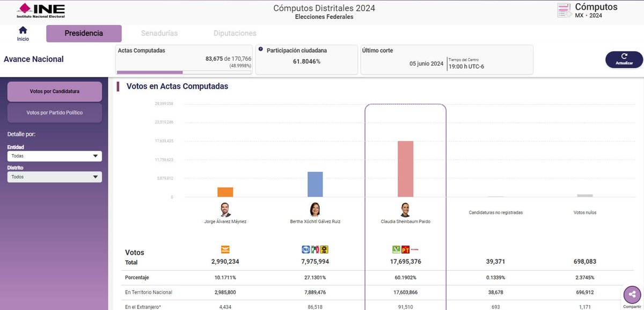The width and height of the screenshot is (644, 310).
Task: Click the 05 junio 2024 date
Action: tap(426, 63)
